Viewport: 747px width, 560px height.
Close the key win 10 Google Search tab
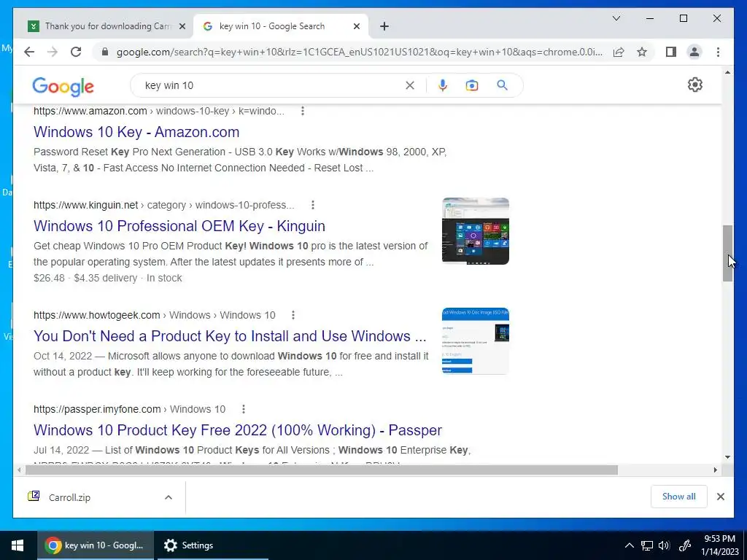pyautogui.click(x=356, y=27)
